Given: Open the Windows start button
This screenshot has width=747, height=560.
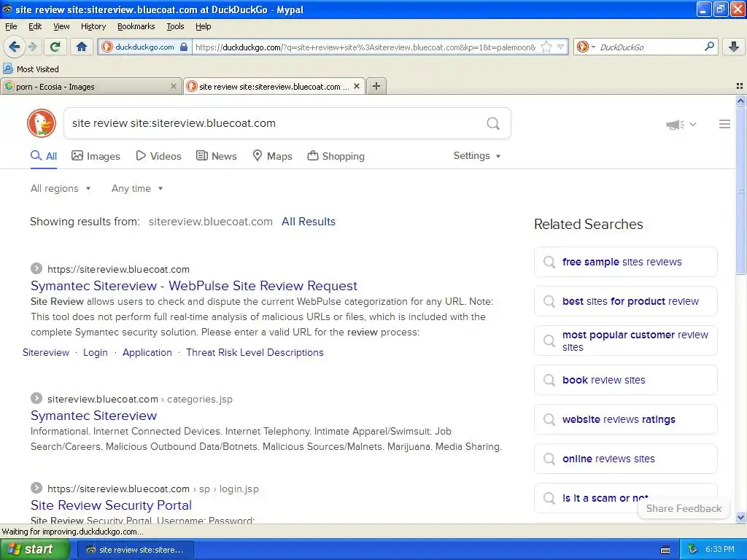Looking at the screenshot, I should click(34, 550).
